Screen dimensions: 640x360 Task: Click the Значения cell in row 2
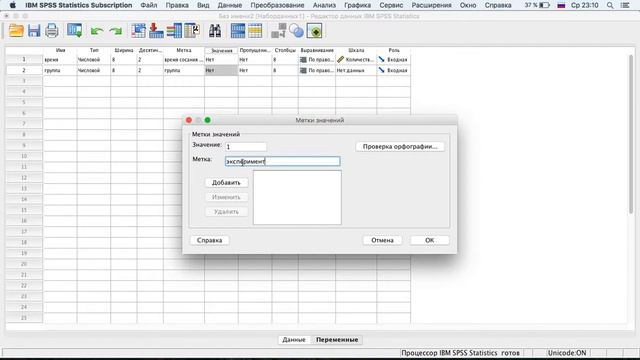pyautogui.click(x=221, y=70)
